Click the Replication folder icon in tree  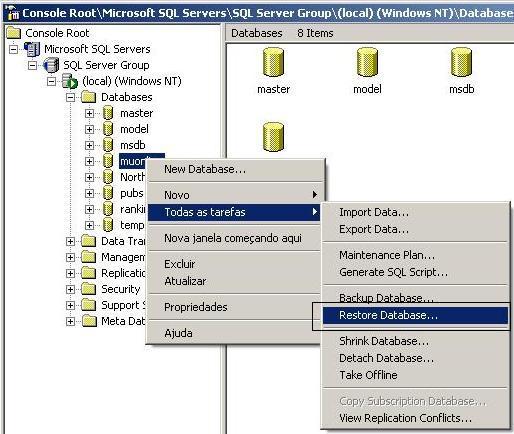[89, 273]
